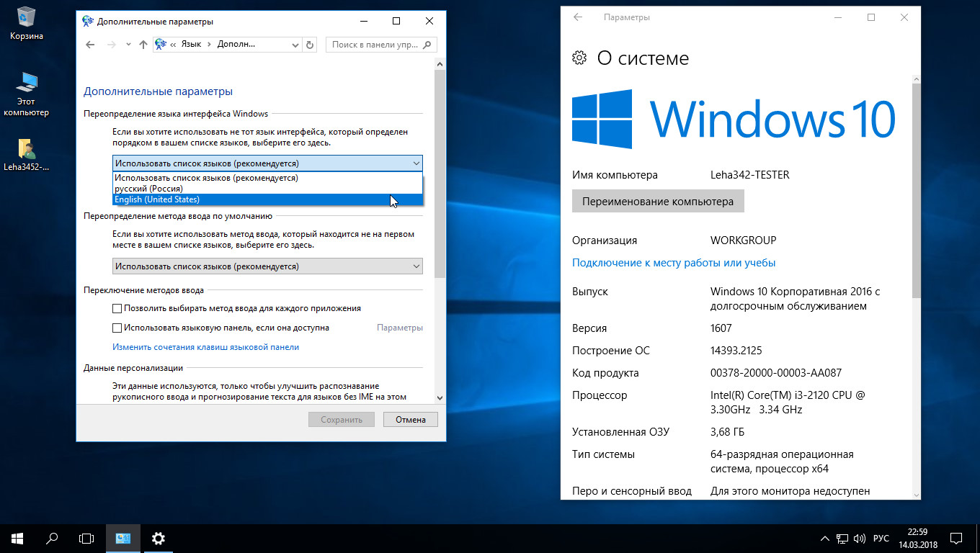Open the Action Center notification icon

tap(955, 538)
